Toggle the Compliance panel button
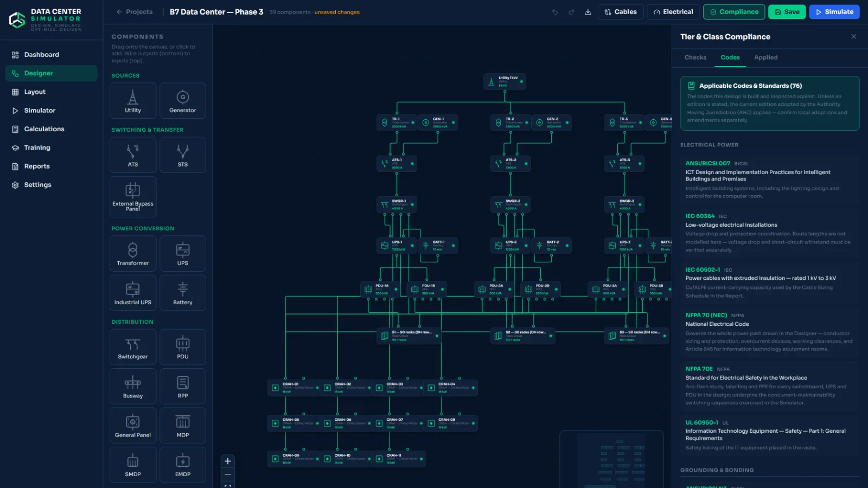This screenshot has height=488, width=868. [734, 12]
